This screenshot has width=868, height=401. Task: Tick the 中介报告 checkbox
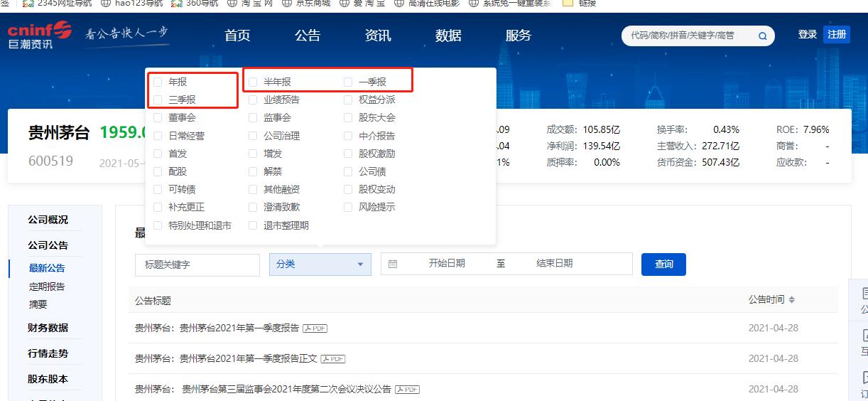tap(348, 136)
